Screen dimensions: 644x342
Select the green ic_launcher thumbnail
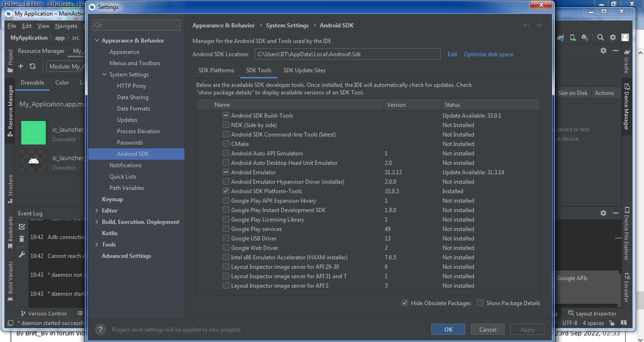33,133
